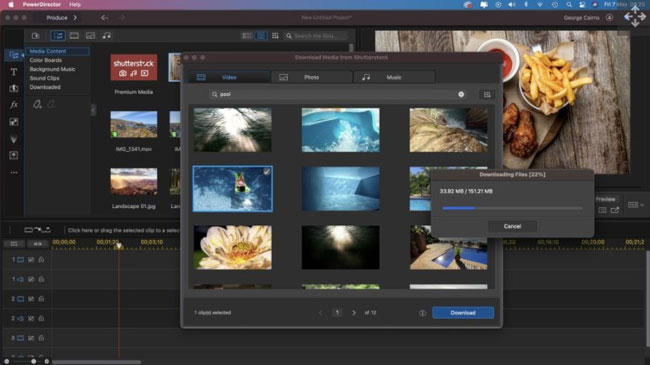The height and width of the screenshot is (365, 650).
Task: Toggle video track 1 enable checkbox
Action: click(31, 260)
